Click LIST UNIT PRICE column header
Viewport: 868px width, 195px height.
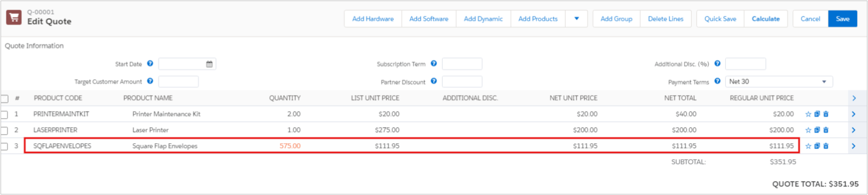point(375,98)
